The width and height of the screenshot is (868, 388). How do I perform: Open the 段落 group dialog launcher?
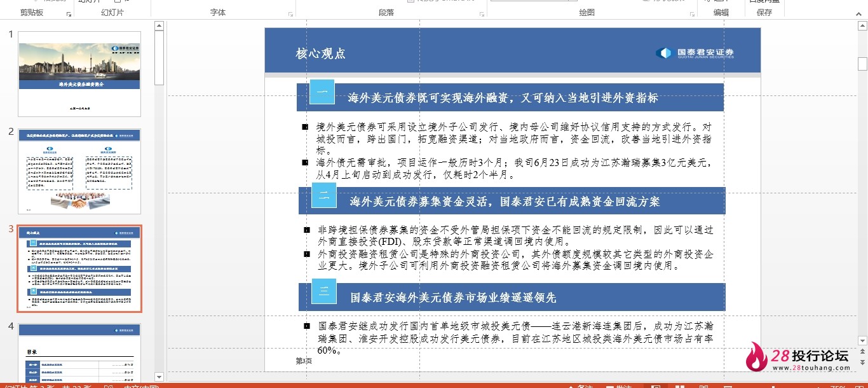tap(481, 13)
